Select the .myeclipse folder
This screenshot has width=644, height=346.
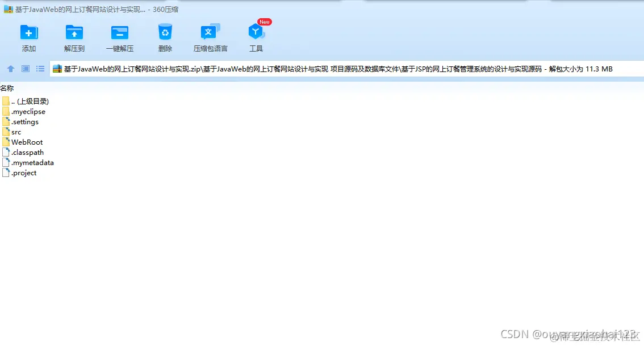(x=24, y=112)
